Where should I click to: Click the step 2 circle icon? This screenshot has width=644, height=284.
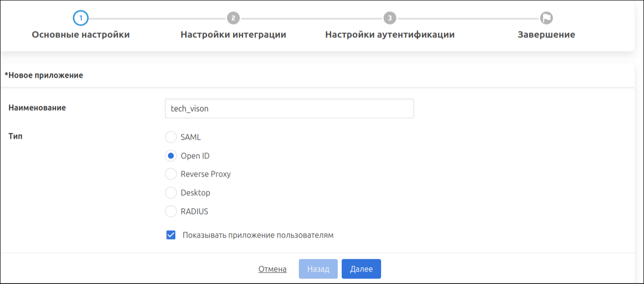tap(233, 18)
